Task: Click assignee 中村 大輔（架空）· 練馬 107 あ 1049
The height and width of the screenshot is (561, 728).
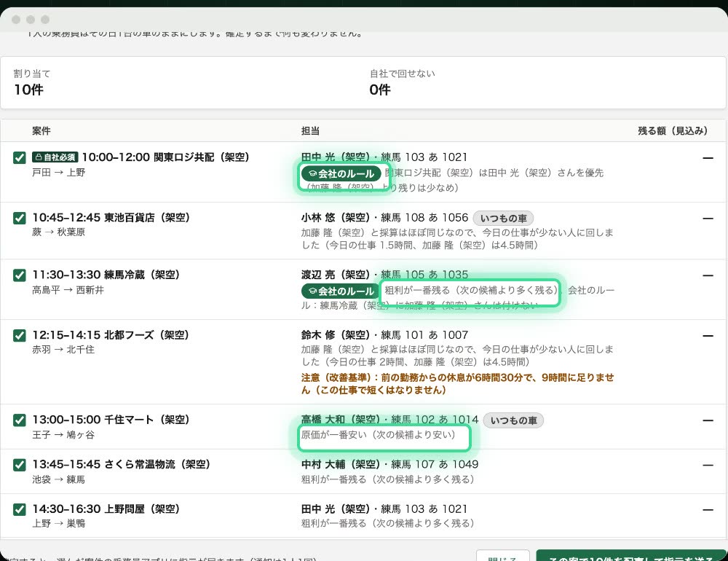Action: click(x=389, y=464)
